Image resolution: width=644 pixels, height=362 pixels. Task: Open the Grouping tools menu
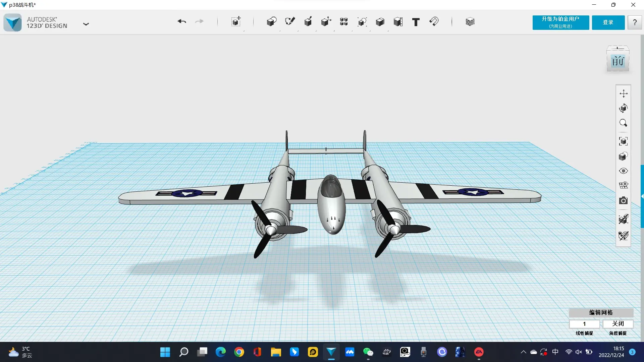362,22
